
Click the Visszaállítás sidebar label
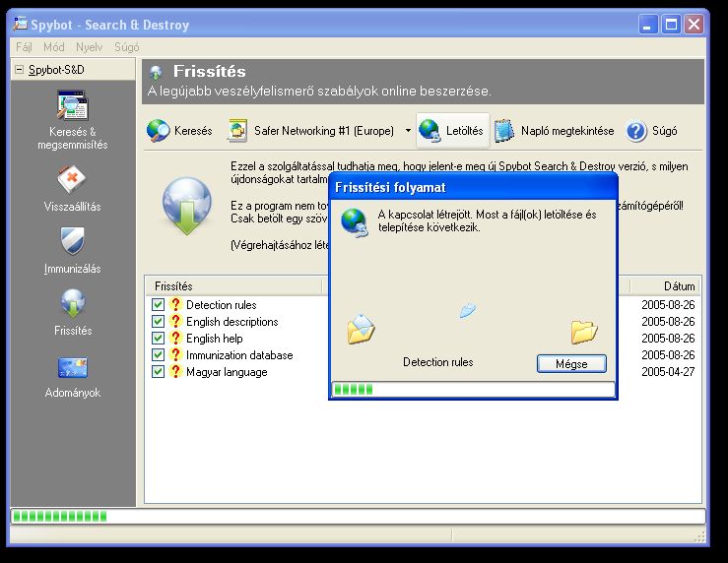[73, 207]
